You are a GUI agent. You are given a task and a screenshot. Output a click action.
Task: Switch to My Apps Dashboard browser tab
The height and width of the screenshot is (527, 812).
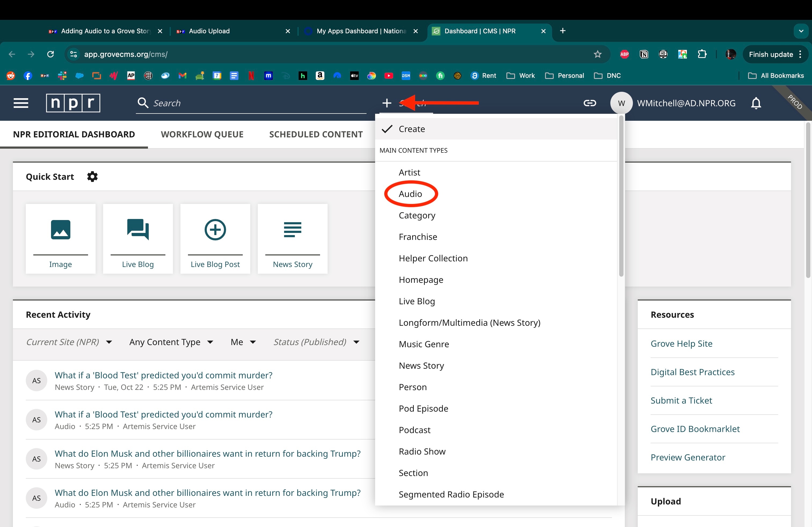pos(361,31)
